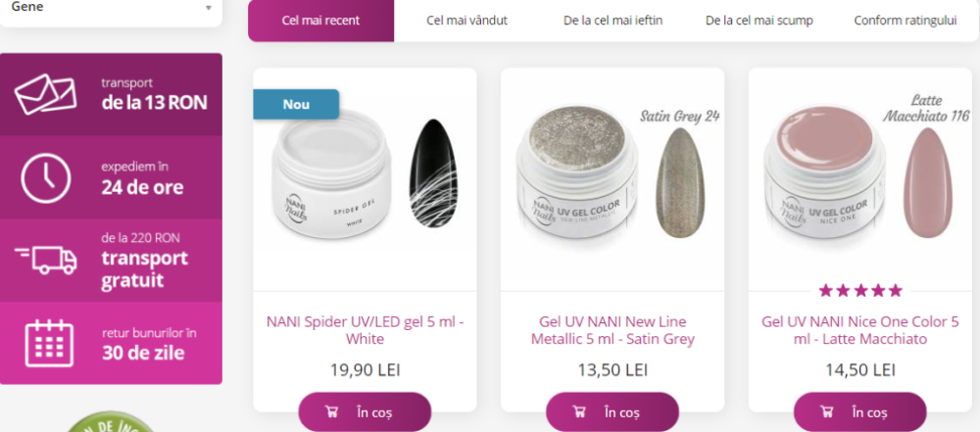Click the clock shipping time icon
Screen dimensions: 980x432
point(46,177)
